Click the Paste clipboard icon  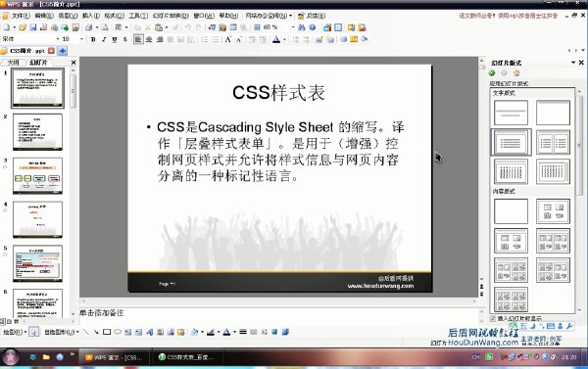tap(159, 27)
